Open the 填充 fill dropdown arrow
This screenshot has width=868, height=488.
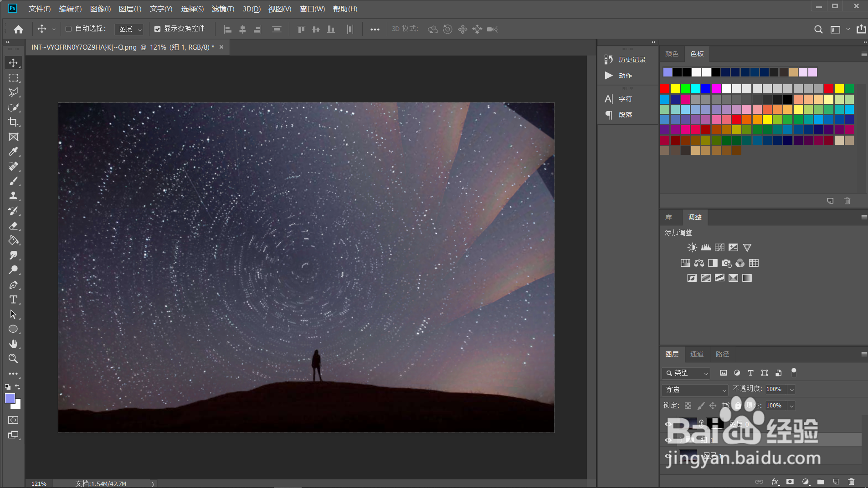(x=791, y=406)
